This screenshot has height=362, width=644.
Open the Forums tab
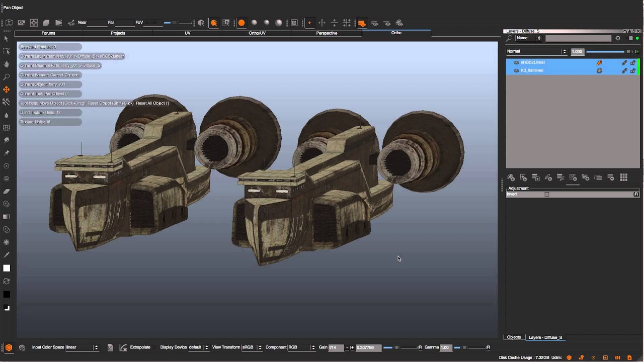click(48, 33)
